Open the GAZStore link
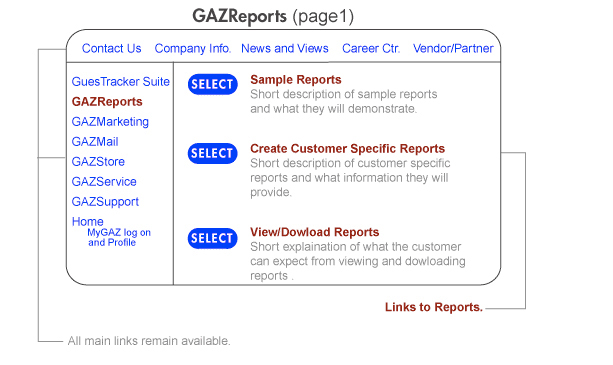613x365 pixels. [98, 161]
